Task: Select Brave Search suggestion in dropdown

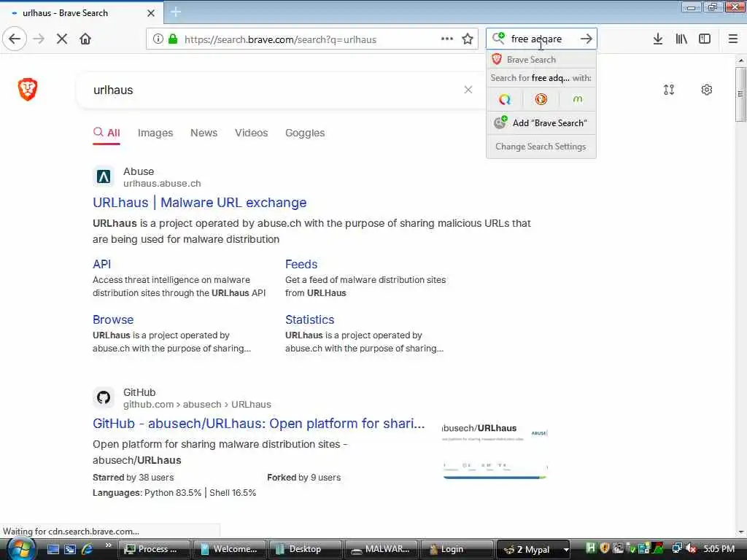Action: [541, 60]
